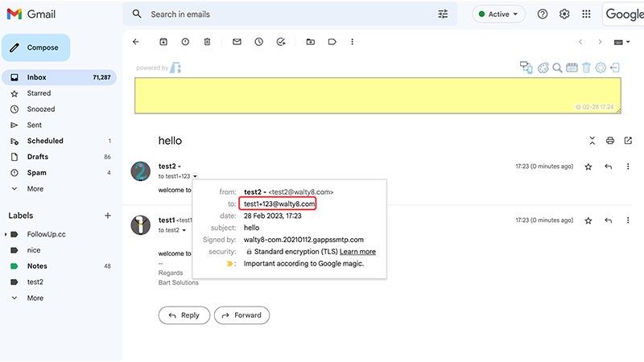Open the toolbar More options menu
Screen dimensions: 644x362
[x=353, y=42]
